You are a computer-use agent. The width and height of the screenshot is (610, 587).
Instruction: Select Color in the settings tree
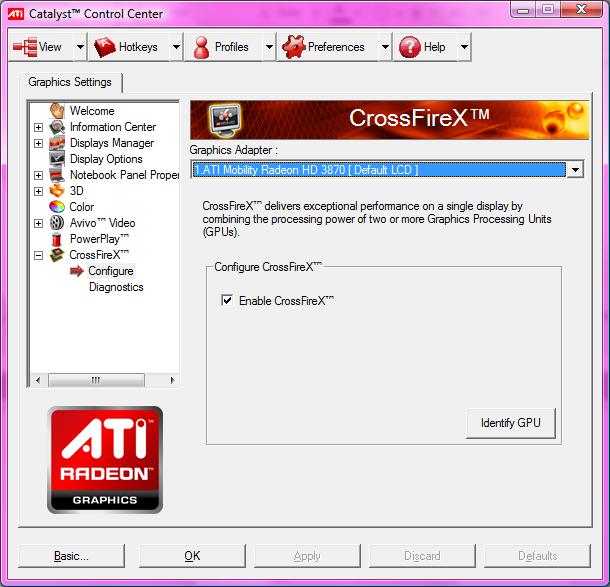[x=82, y=207]
